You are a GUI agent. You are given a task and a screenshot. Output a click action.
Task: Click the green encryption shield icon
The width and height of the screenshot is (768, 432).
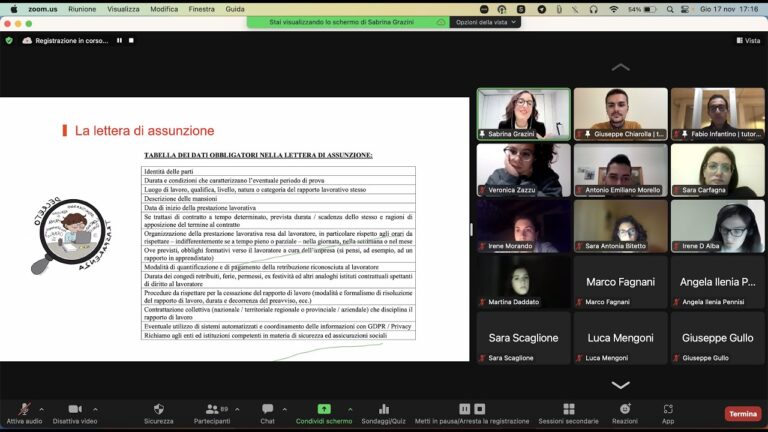tap(9, 41)
